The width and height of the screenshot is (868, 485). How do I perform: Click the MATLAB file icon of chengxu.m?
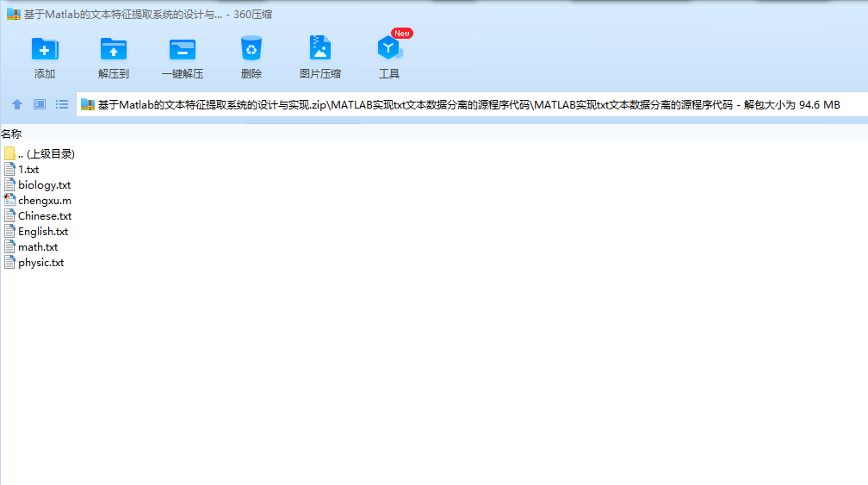click(9, 201)
